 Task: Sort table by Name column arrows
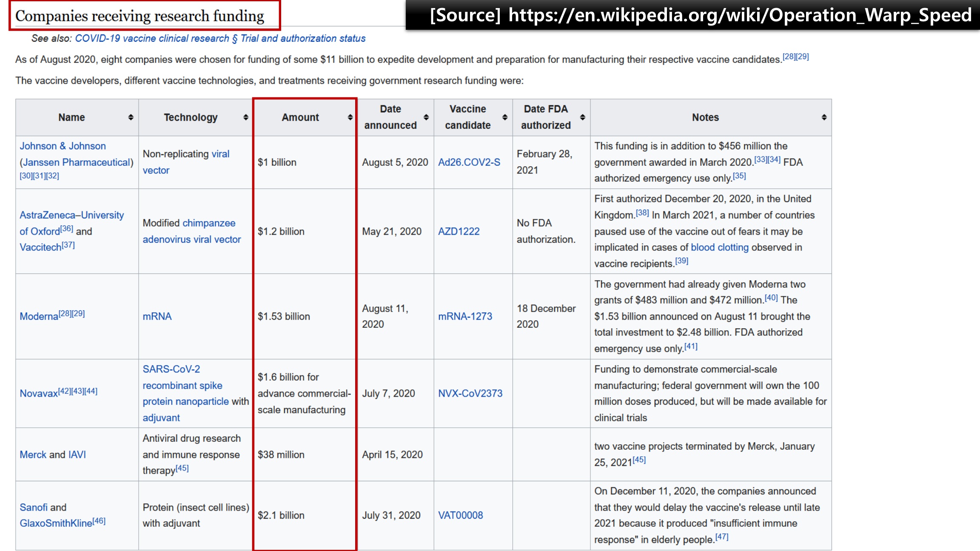click(x=131, y=117)
